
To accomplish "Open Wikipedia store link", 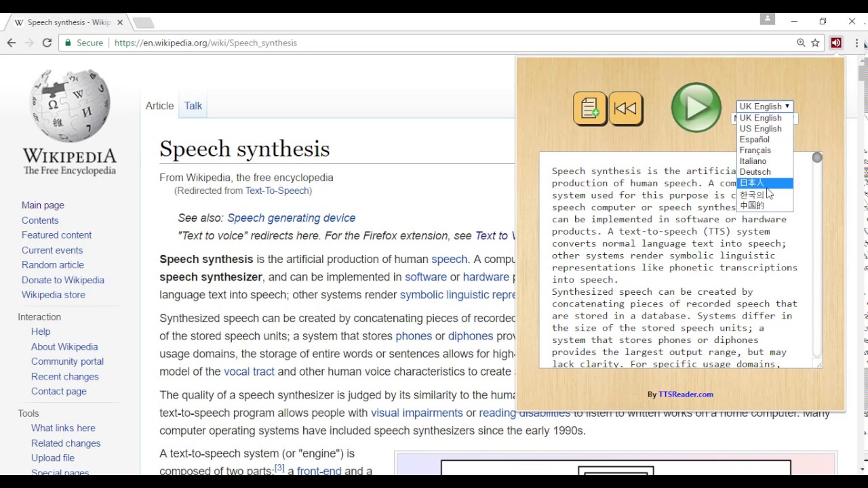I will (54, 295).
